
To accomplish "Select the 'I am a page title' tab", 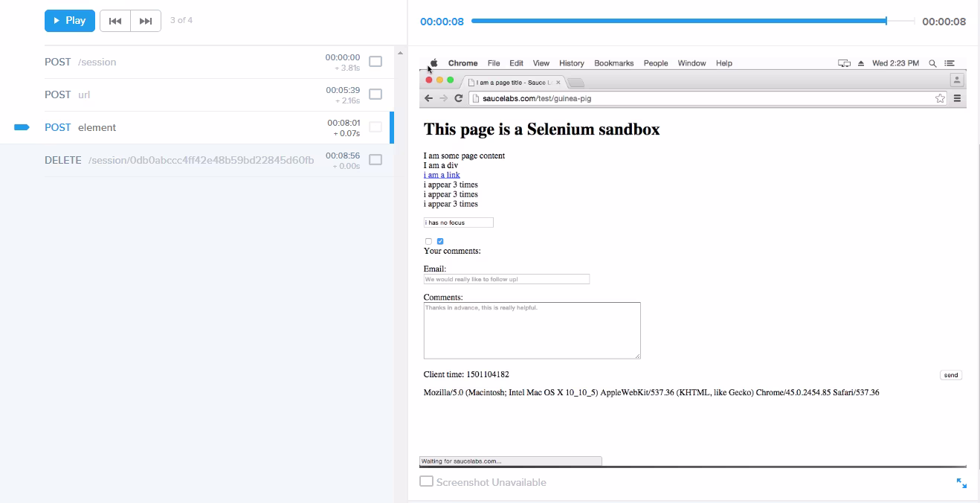I will click(513, 83).
